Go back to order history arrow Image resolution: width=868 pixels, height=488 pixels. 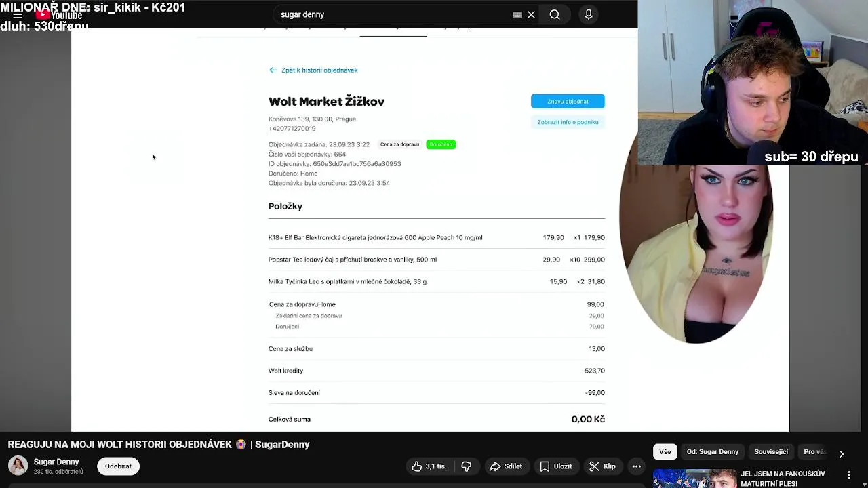(x=273, y=70)
